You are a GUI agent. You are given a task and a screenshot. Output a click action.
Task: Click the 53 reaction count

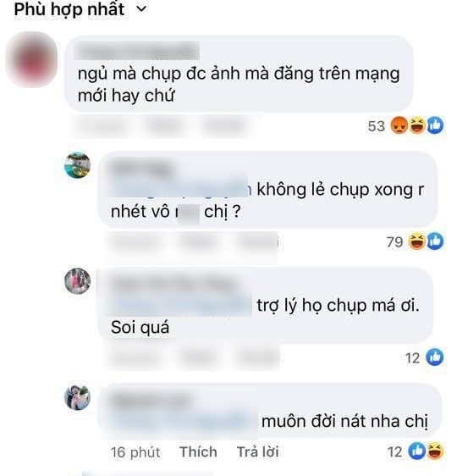[x=377, y=126]
